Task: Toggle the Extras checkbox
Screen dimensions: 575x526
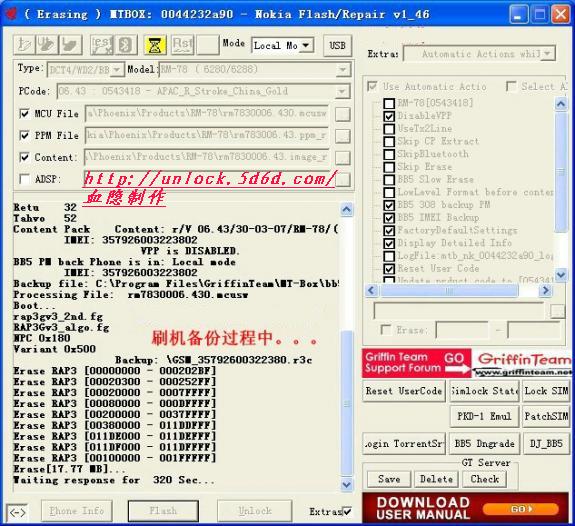Action: point(347,511)
